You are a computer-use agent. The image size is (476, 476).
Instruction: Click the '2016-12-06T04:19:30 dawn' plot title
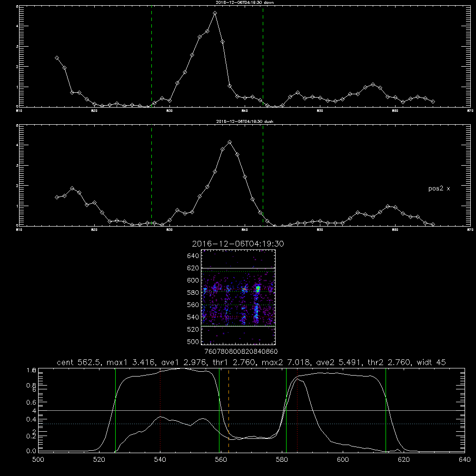click(245, 2)
